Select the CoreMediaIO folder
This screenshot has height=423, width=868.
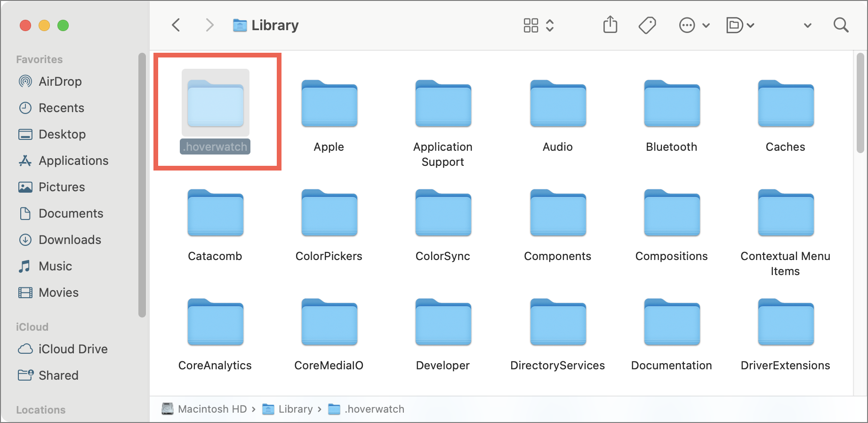[x=329, y=334]
